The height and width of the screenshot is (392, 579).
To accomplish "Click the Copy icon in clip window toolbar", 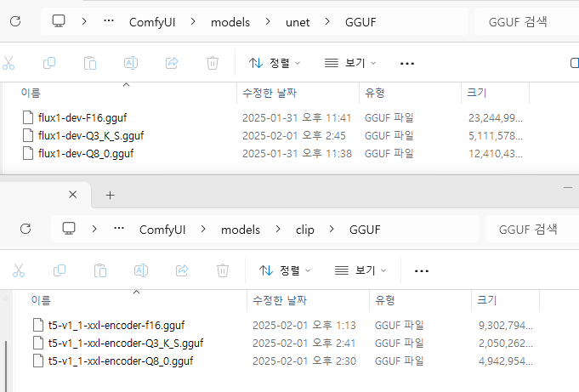I will pos(60,270).
